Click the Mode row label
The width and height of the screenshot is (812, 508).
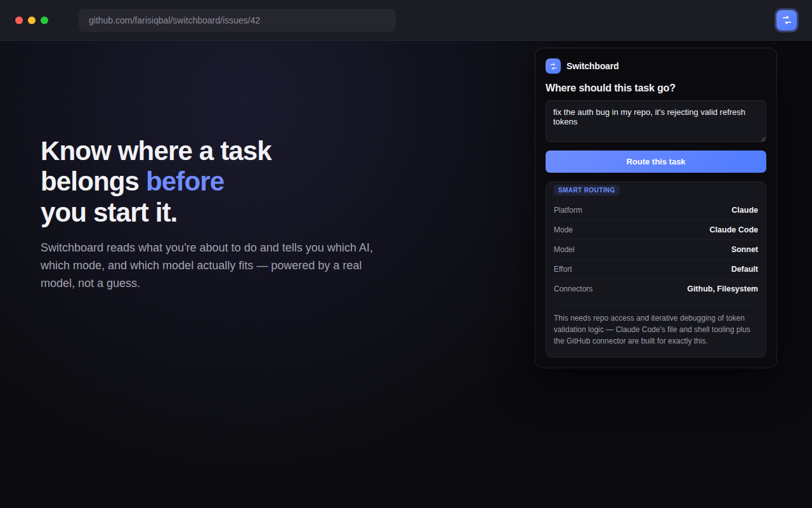[x=563, y=230]
